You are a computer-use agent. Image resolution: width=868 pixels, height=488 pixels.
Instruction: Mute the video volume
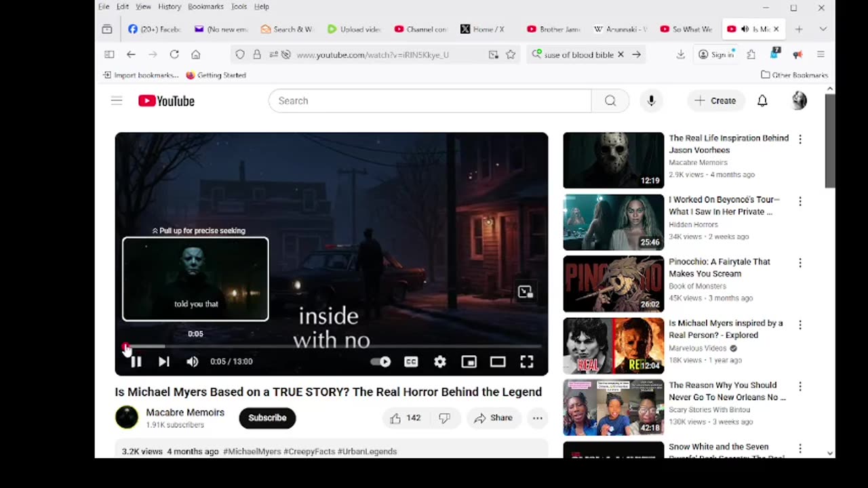coord(193,362)
